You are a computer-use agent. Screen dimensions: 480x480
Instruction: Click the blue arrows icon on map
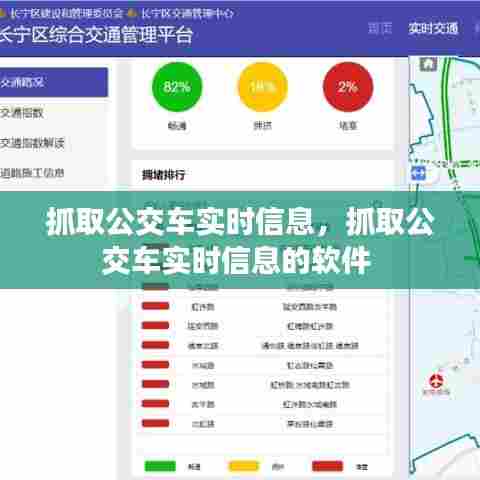(x=418, y=174)
